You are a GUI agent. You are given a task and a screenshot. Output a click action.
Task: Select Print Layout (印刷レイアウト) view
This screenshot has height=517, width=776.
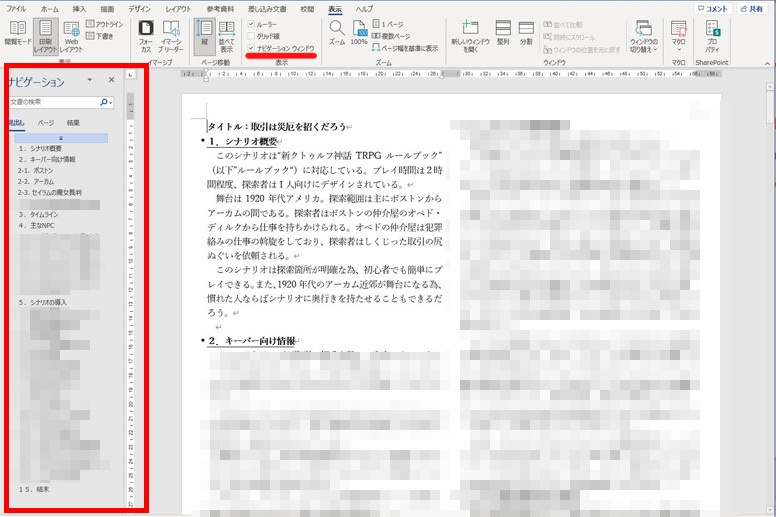pos(46,37)
